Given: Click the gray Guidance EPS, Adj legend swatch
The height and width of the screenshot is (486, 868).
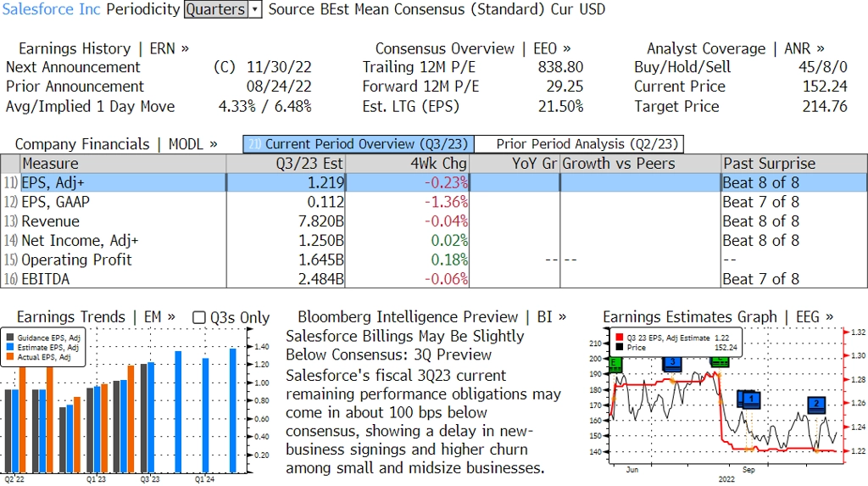Looking at the screenshot, I should pos(10,338).
